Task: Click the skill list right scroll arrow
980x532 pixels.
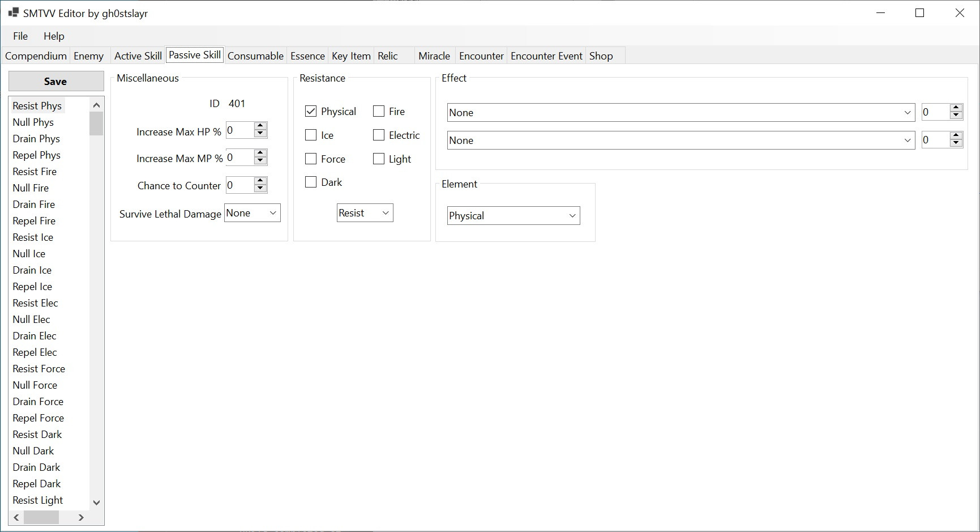Action: [x=81, y=517]
